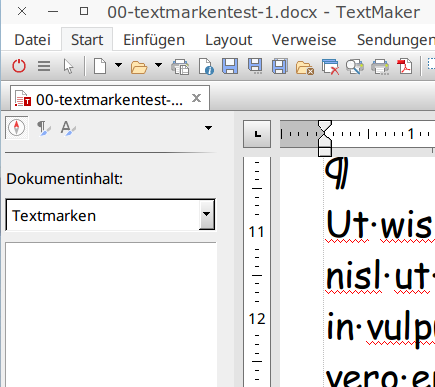
Task: Close all windows icon with red x
Action: point(330,67)
